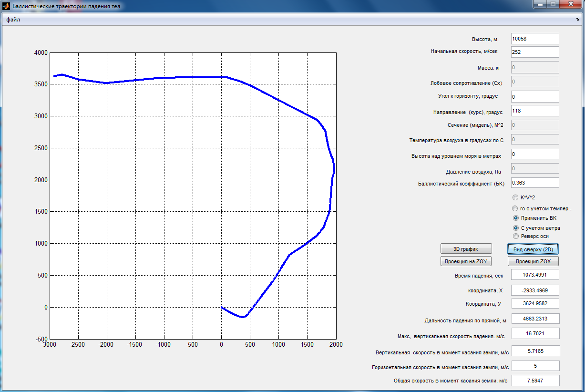Click the Время падения value 1073.4991
This screenshot has height=392, width=585.
534,274
